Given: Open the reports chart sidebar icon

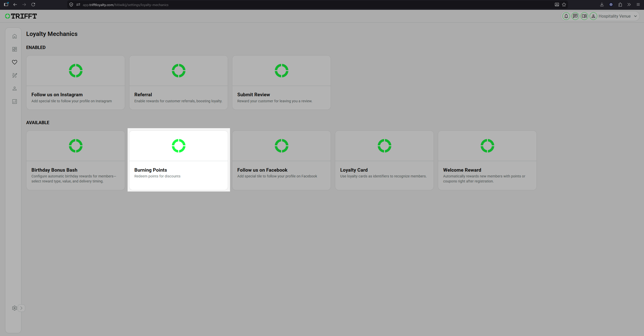Looking at the screenshot, I should pyautogui.click(x=15, y=102).
